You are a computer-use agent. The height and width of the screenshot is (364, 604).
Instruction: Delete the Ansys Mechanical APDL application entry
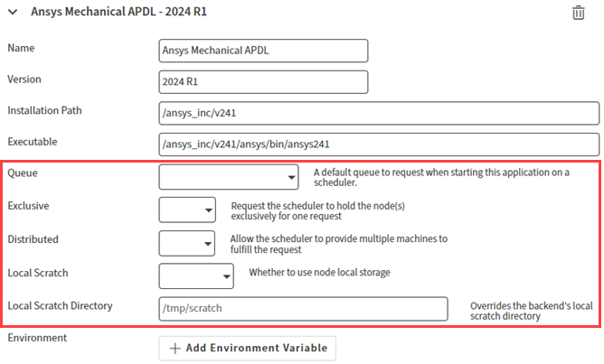578,13
